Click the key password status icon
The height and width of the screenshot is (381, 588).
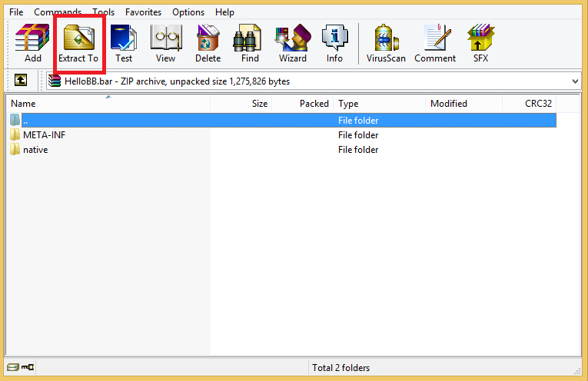28,367
